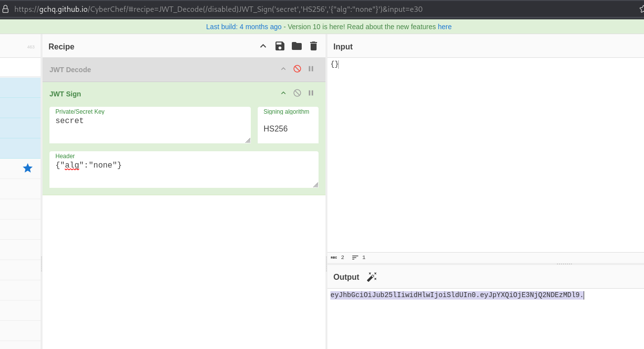Re-enable the disabled JWT Decode operation
This screenshot has height=349, width=644.
[297, 69]
